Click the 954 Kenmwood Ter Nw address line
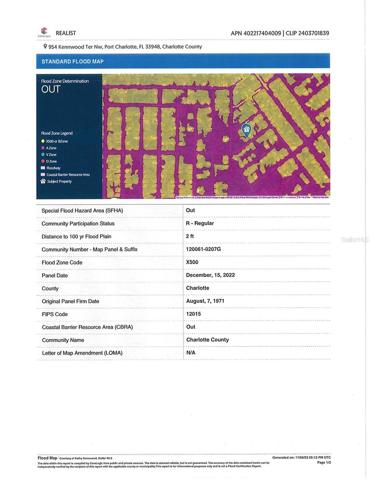This screenshot has height=479, width=370. (x=125, y=47)
